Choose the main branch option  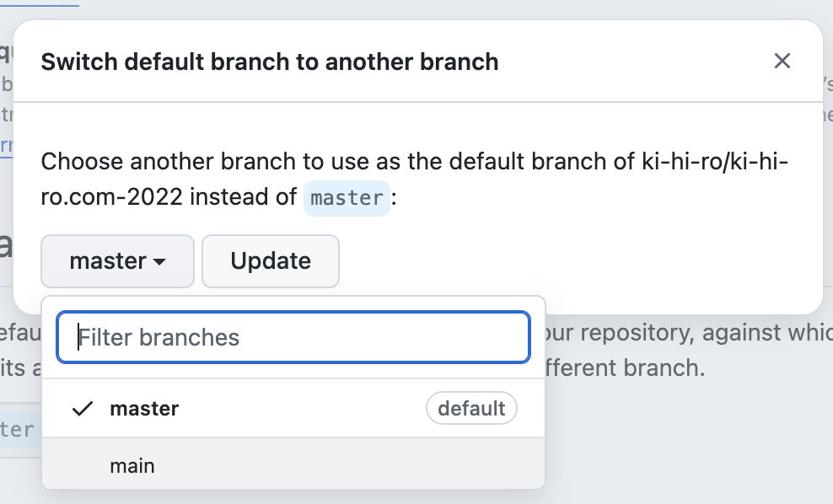pos(132,465)
